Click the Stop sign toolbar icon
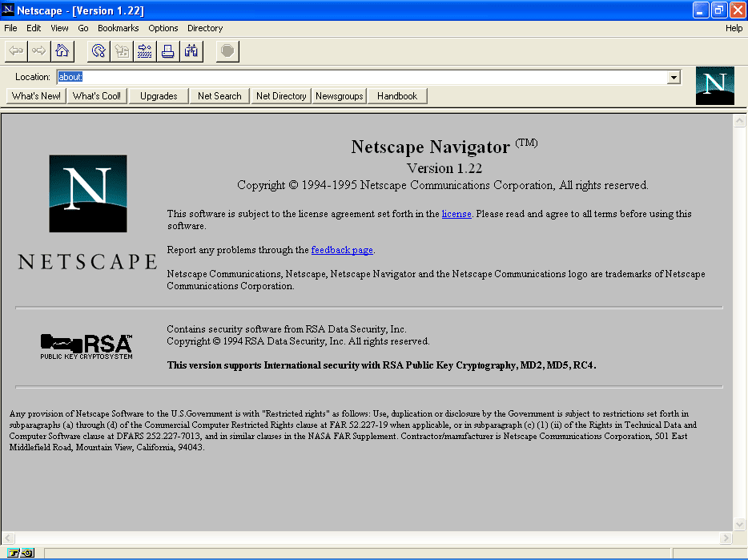The height and width of the screenshot is (560, 748). (227, 50)
